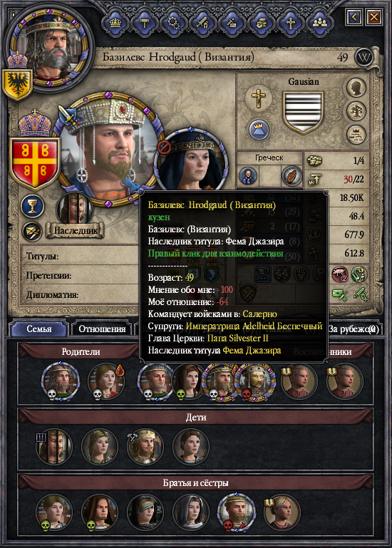Select the Наследник heir portrait
Viewport: 392px width, 548px height.
point(75,209)
